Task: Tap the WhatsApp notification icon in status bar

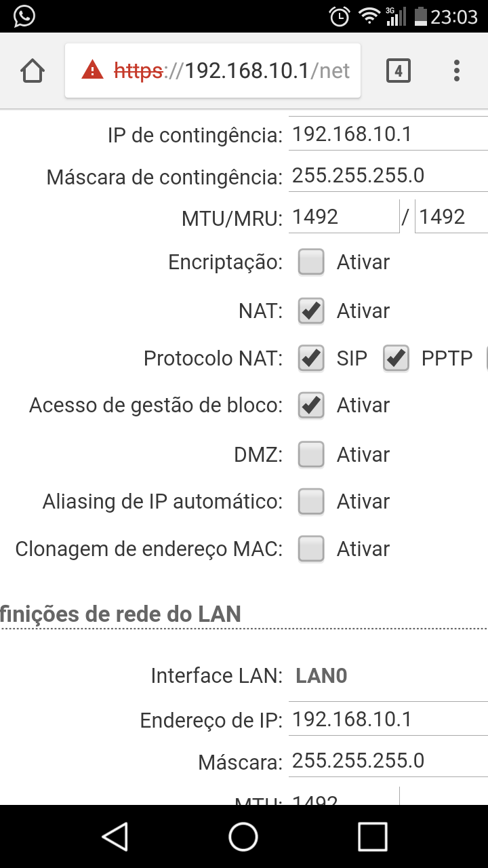Action: 24,16
